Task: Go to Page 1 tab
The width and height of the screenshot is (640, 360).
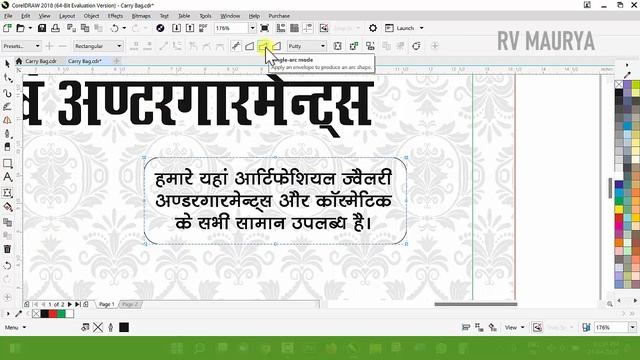Action: click(x=107, y=304)
